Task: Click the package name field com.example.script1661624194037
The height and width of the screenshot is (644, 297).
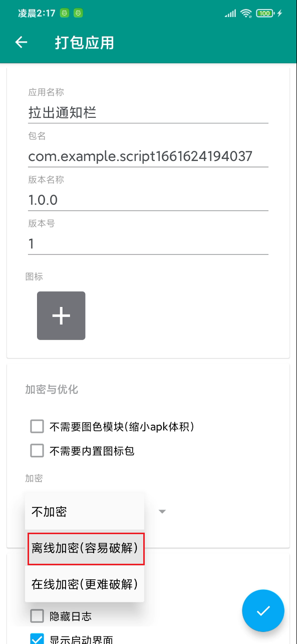Action: (x=148, y=156)
